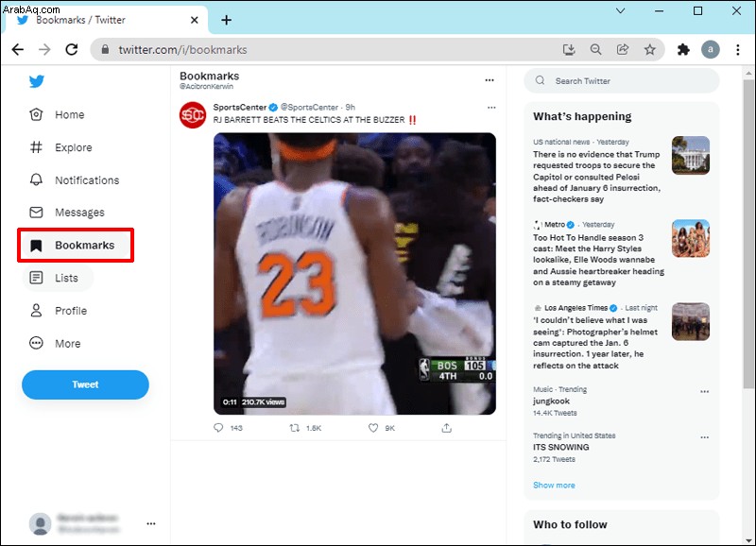Open the SportsCenter display name
This screenshot has height=546, width=756.
coord(240,107)
